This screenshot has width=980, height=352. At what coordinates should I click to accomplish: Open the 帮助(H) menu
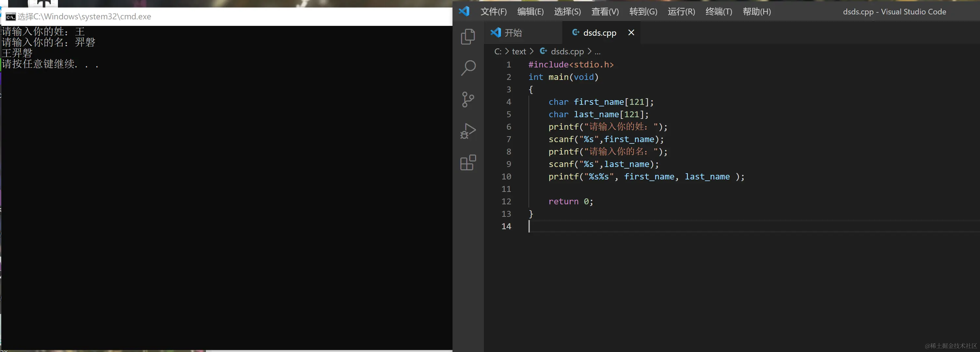click(757, 11)
